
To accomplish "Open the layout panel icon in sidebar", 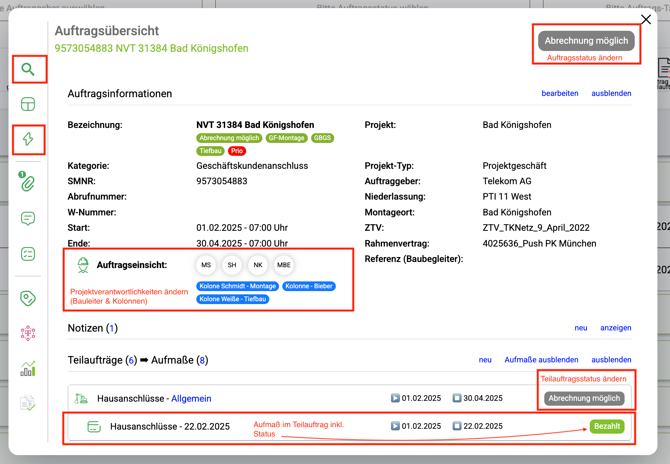I will pyautogui.click(x=28, y=104).
